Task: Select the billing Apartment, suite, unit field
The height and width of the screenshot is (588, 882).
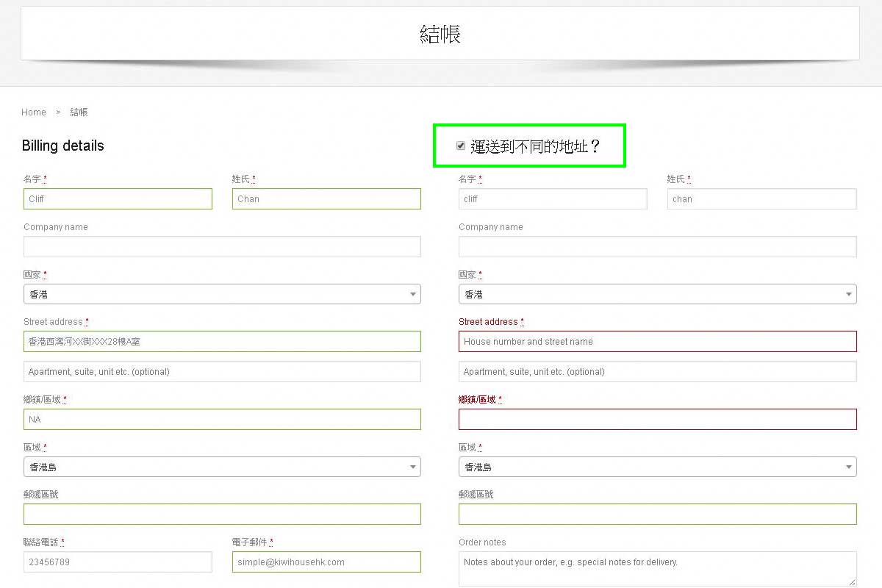Action: coord(222,371)
